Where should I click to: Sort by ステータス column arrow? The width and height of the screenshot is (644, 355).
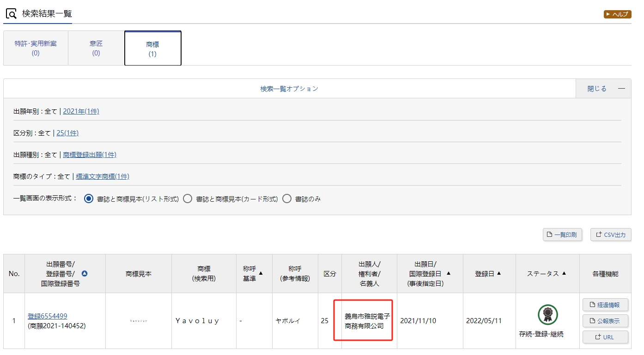tap(564, 274)
